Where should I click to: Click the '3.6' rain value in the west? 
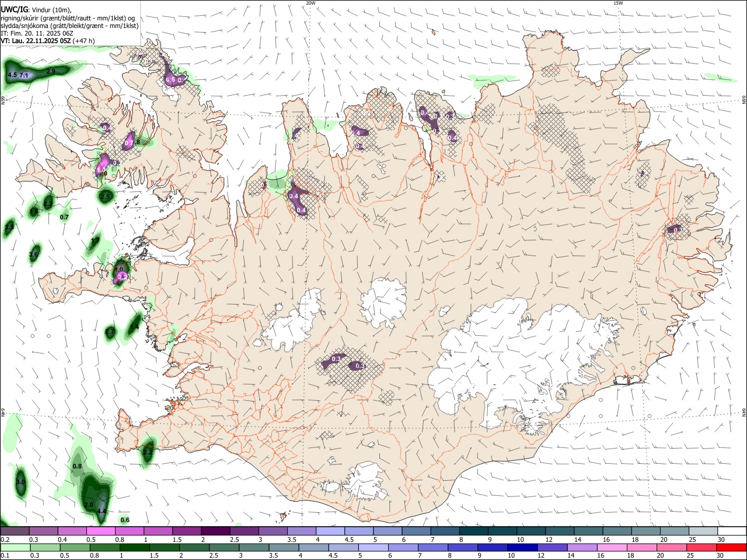coord(33,254)
